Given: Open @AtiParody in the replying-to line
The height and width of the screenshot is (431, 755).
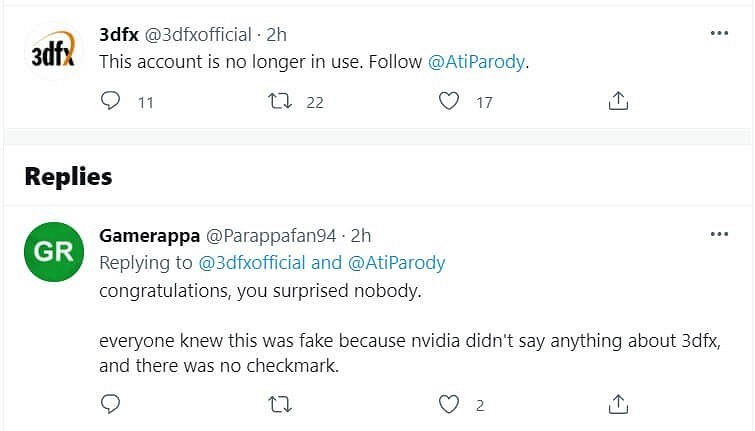Looking at the screenshot, I should 396,263.
